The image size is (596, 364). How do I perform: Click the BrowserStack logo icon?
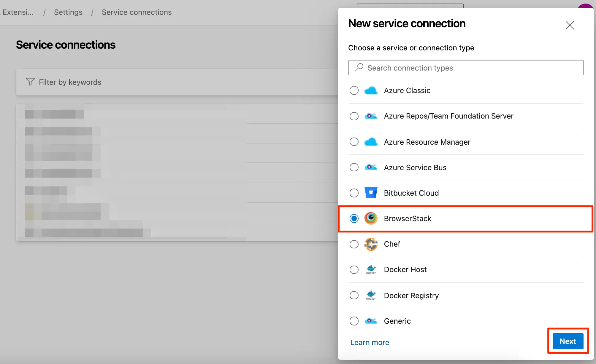[x=371, y=218]
